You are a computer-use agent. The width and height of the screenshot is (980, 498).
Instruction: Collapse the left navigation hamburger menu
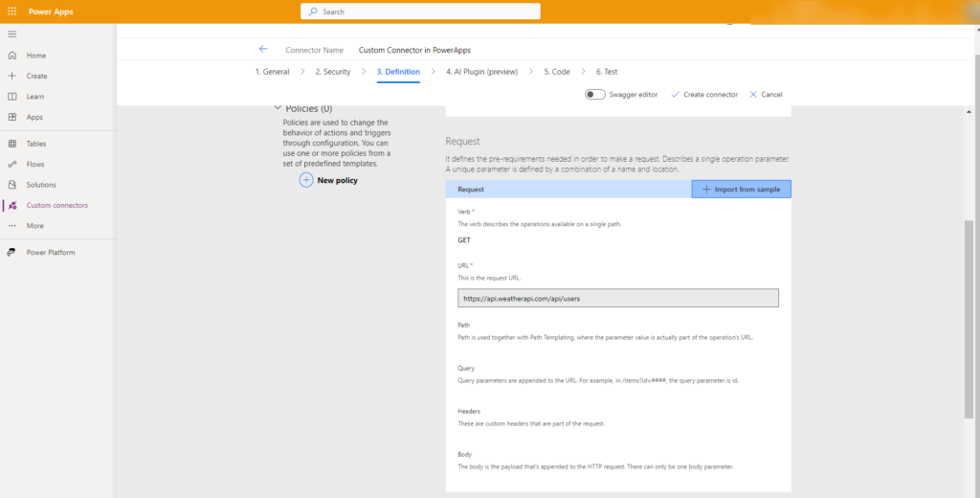11,34
